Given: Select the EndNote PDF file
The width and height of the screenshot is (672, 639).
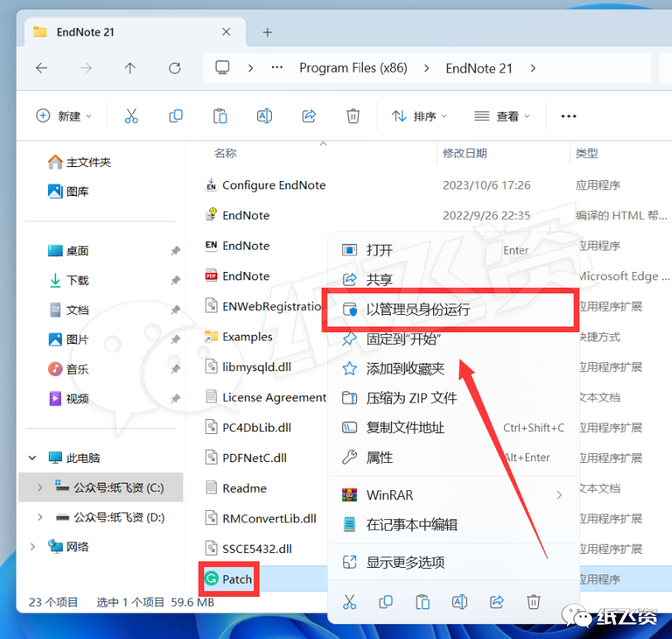Looking at the screenshot, I should 237,276.
